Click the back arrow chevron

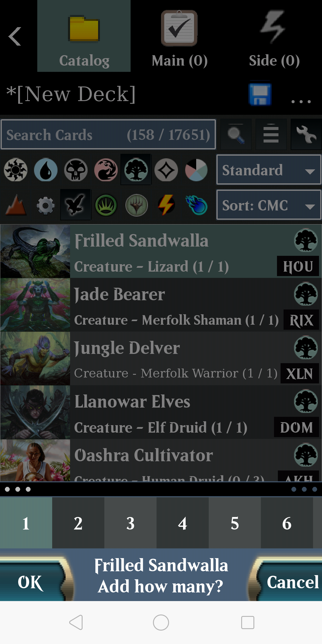pyautogui.click(x=15, y=36)
